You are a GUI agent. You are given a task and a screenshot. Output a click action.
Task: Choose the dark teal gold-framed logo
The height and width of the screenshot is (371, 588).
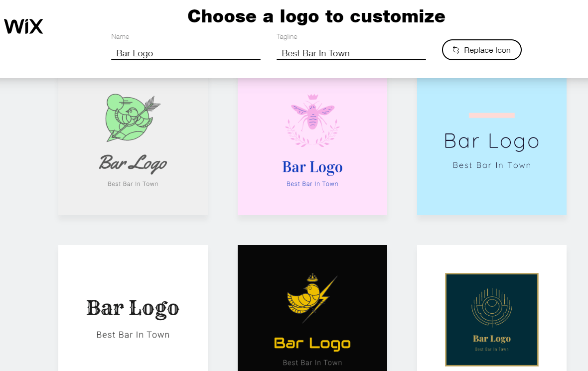[x=492, y=320]
